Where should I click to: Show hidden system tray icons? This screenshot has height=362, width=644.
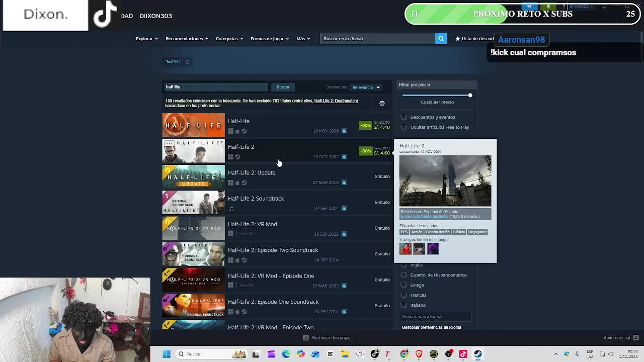555,354
